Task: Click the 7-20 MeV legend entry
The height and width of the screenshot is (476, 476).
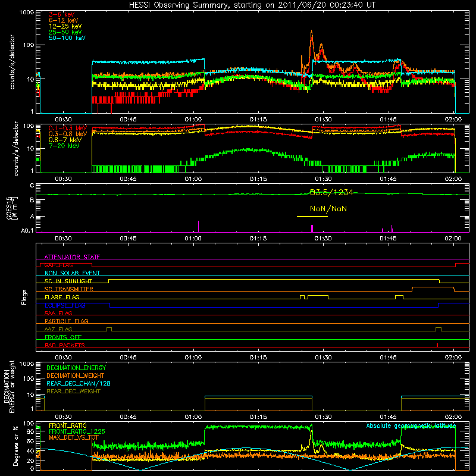Action: pos(64,146)
